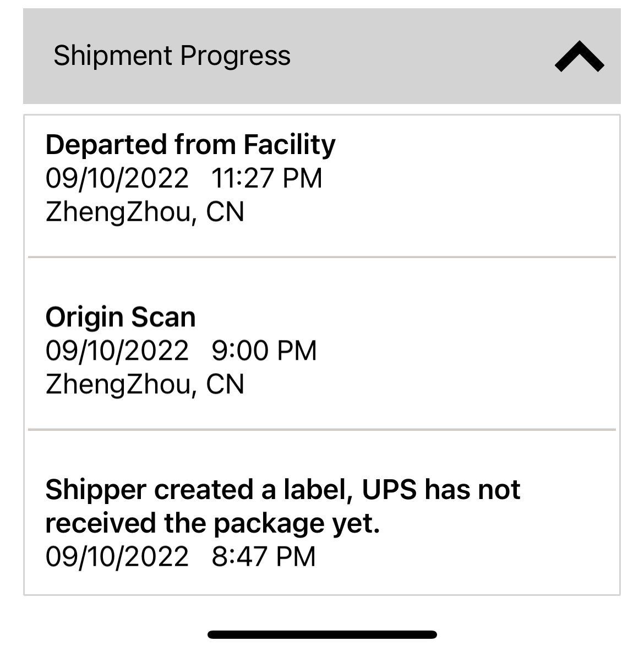Image resolution: width=644 pixels, height=652 pixels.
Task: Click the divider below Origin Scan entry
Action: point(322,429)
